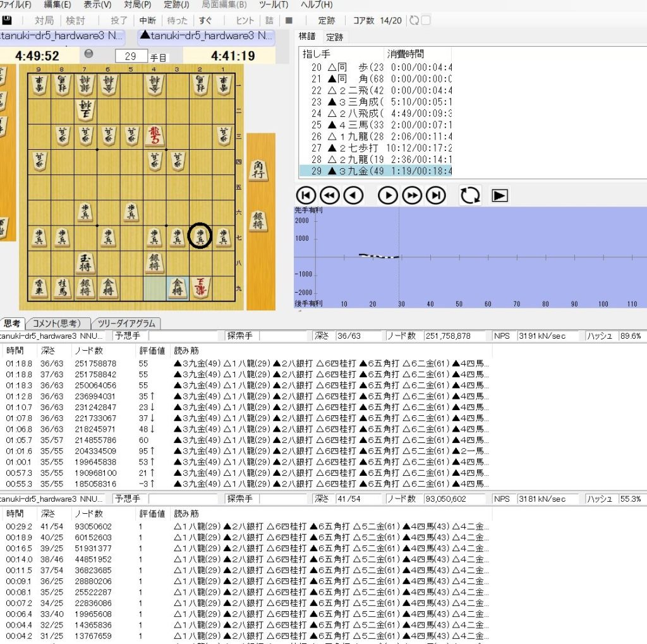Screen dimensions: 647x644
Task: Jump to the last move
Action: click(436, 196)
